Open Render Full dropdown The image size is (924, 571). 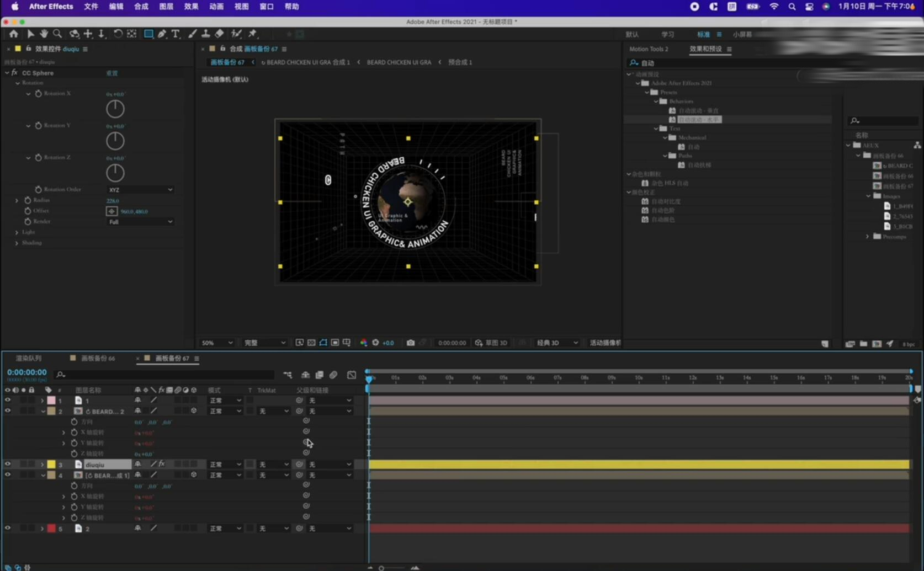point(140,222)
